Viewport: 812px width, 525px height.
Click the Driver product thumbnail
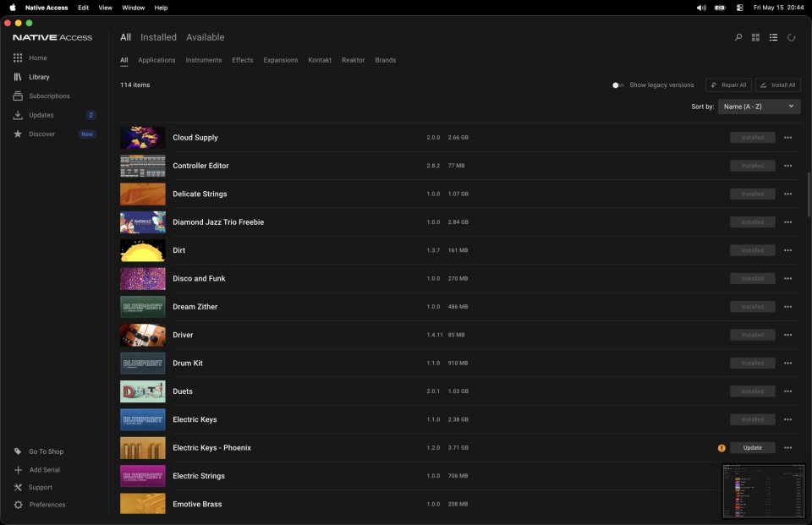click(x=143, y=335)
